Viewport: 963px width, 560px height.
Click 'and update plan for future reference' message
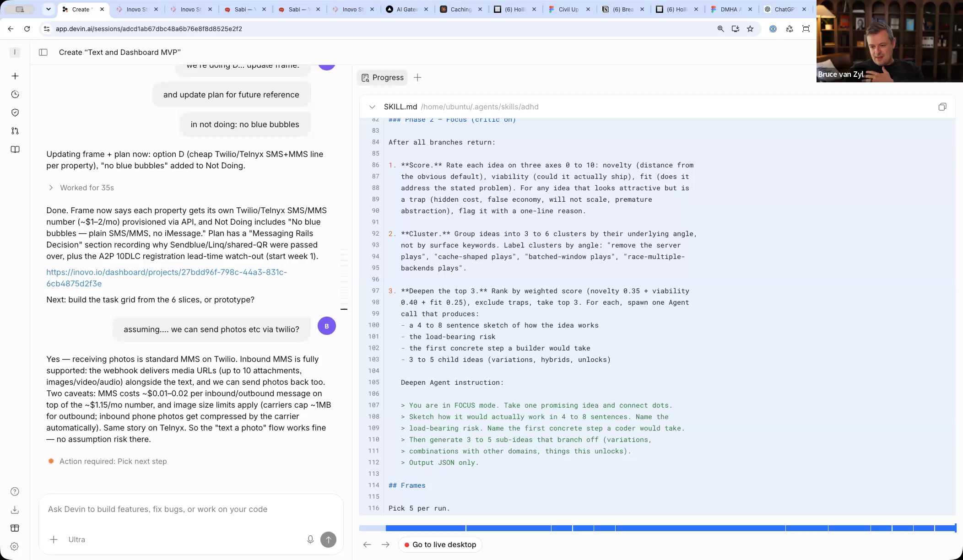pos(231,95)
